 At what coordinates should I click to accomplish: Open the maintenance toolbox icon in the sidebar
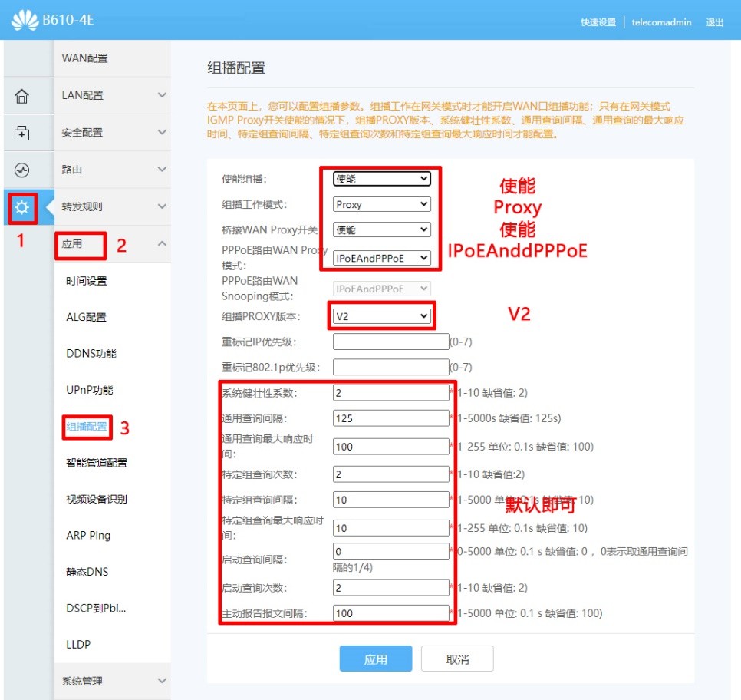(23, 132)
